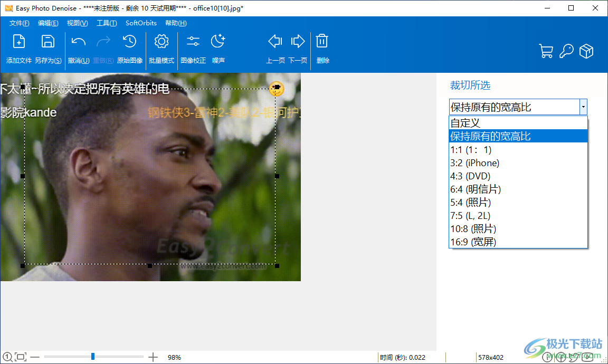Viewport: 608px width, 364px height.
Task: Click the 时间 (秒): 0.022 status text
Action: 403,358
